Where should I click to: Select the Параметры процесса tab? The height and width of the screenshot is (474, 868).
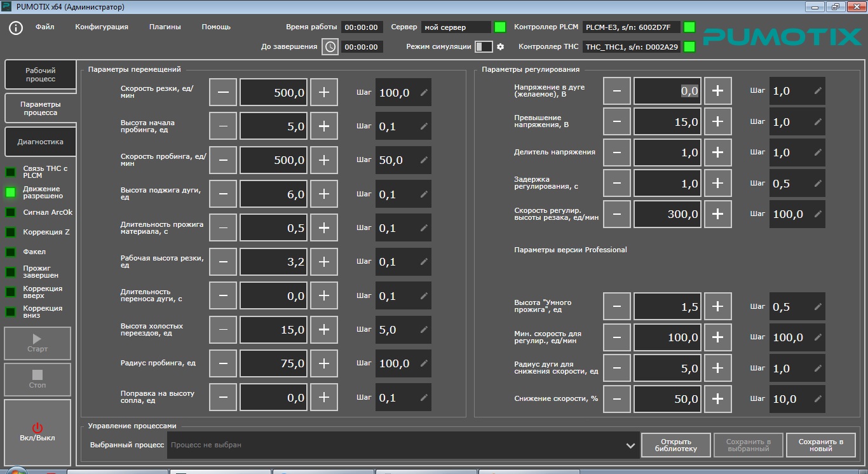[41, 108]
